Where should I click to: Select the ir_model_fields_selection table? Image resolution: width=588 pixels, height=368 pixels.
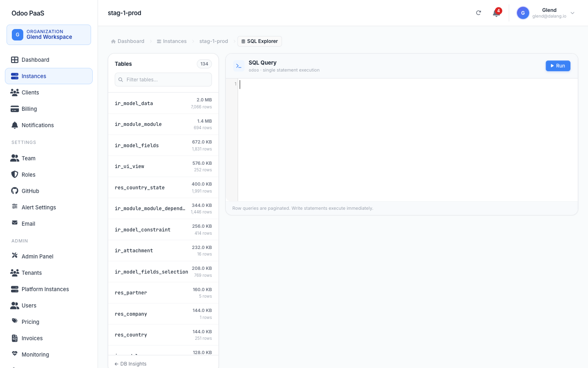pyautogui.click(x=163, y=272)
